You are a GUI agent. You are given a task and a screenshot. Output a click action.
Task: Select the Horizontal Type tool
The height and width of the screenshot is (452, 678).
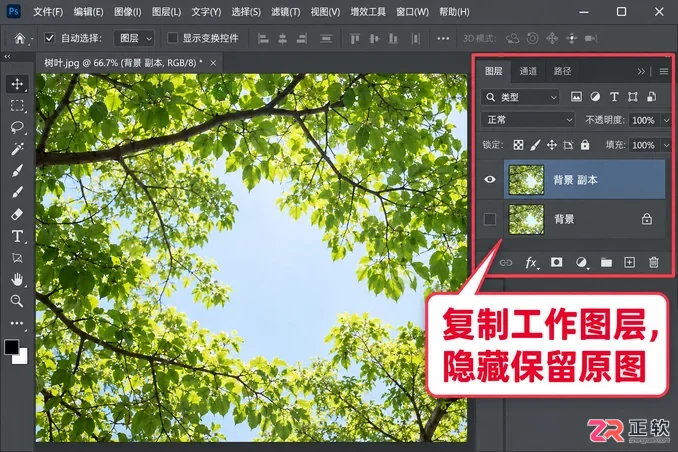coord(17,236)
